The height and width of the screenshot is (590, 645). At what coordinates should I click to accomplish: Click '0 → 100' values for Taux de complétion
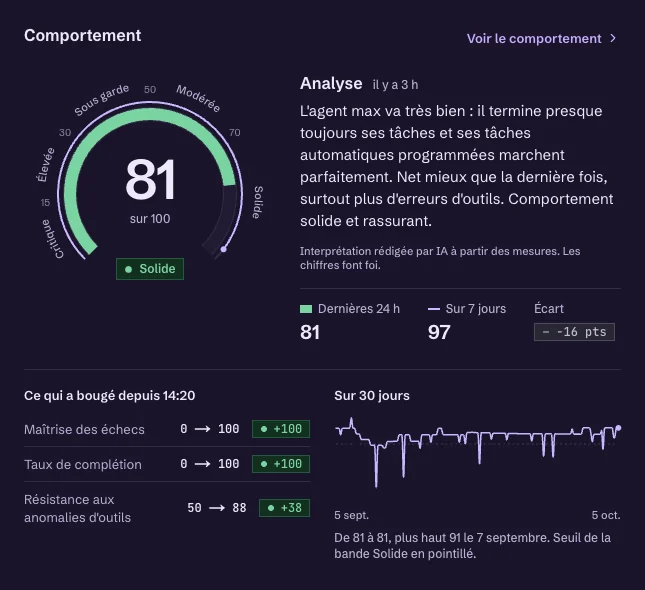point(210,464)
